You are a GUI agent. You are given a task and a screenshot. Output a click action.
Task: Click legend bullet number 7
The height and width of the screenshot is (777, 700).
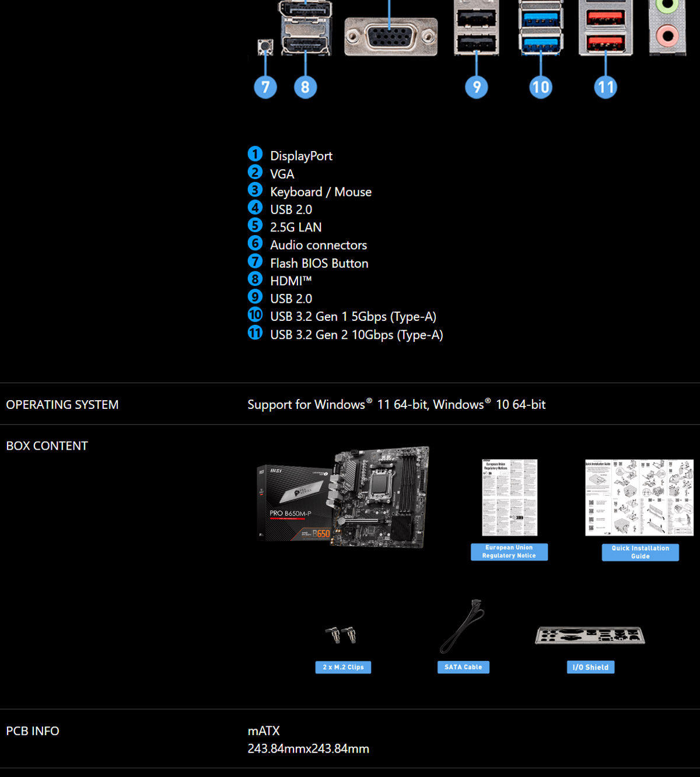pyautogui.click(x=255, y=261)
